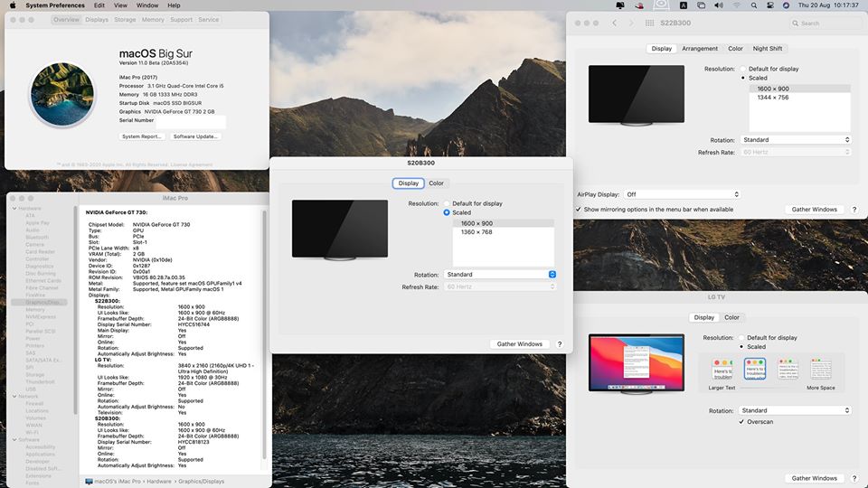Switch to Memory tab in About This Mac
The image size is (868, 488).
(153, 19)
